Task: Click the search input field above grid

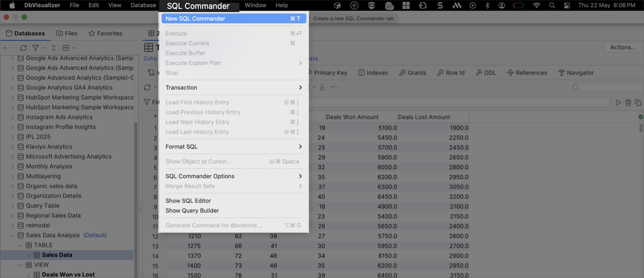Action: point(606,87)
